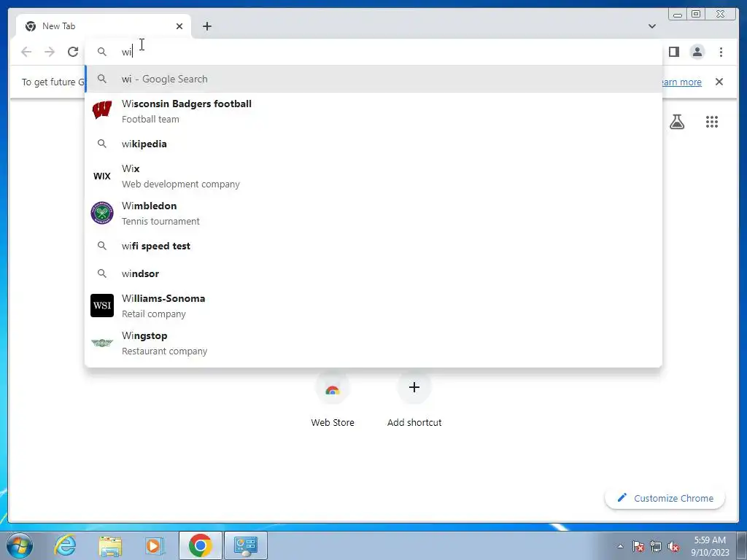
Task: Click the WSI Williams-Sonoma logo
Action: (x=102, y=306)
